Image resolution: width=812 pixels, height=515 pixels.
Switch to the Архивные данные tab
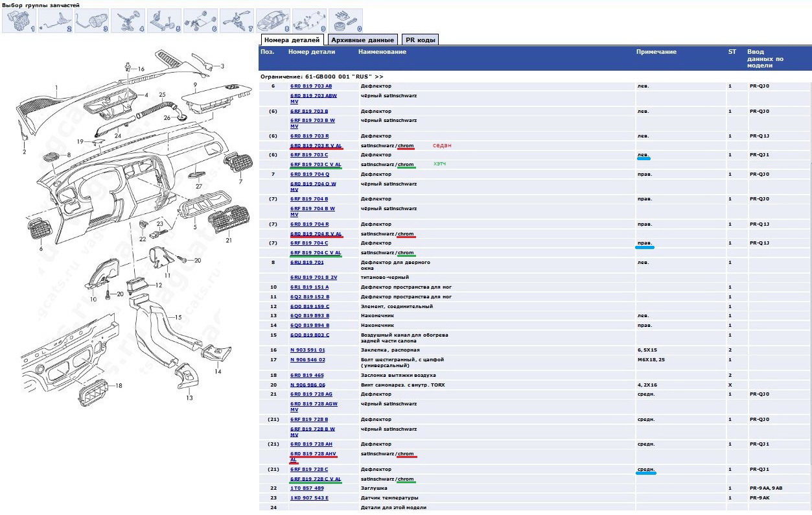pos(362,40)
